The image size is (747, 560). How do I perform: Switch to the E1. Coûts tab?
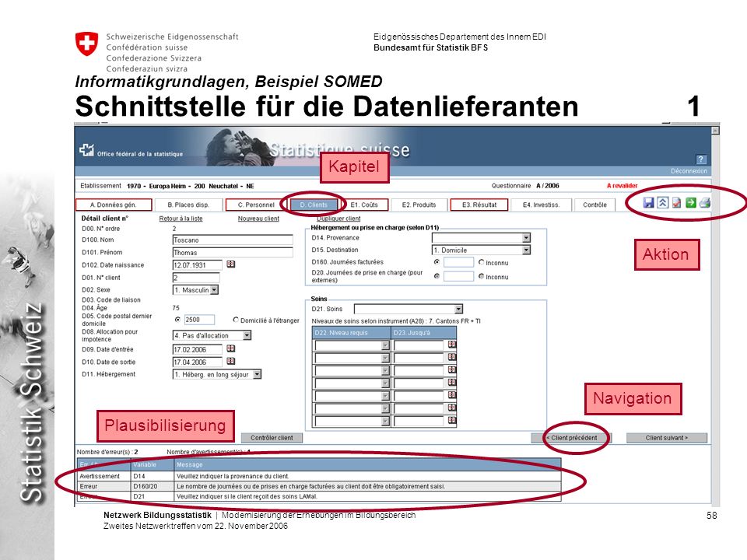[x=364, y=205]
